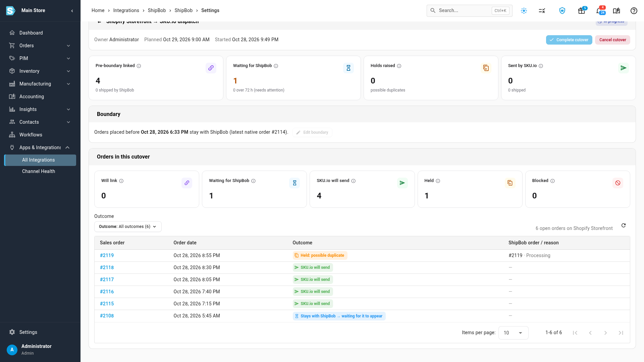Click Cancel cutover button
Image resolution: width=644 pixels, height=362 pixels.
coord(612,40)
